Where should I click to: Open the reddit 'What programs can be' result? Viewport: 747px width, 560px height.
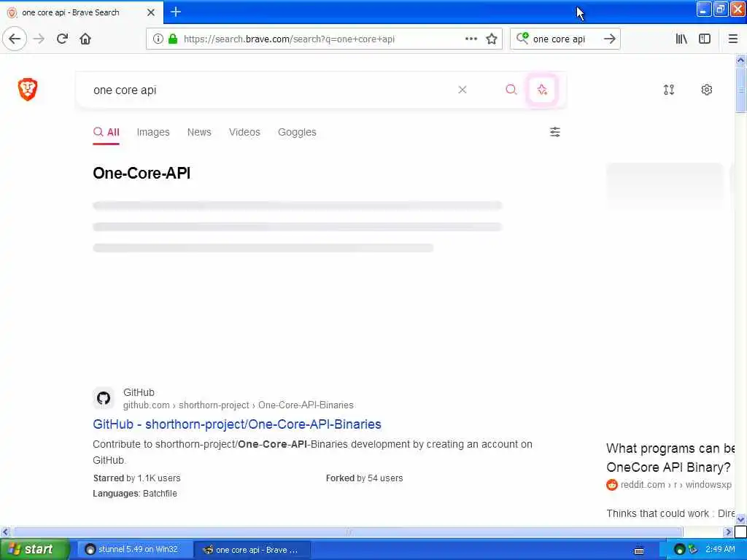point(670,458)
